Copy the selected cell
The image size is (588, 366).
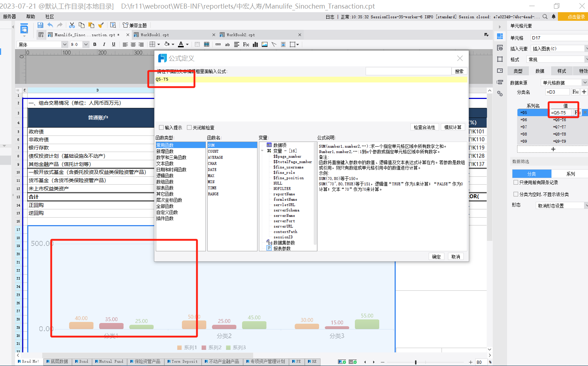82,25
